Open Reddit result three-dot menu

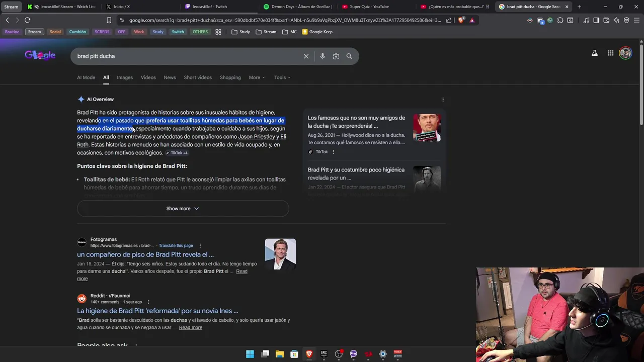(x=148, y=302)
